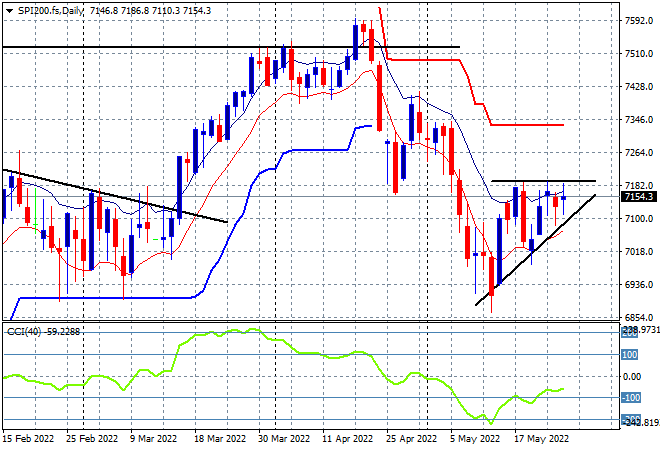Select the 7018.0 price axis label
Screen dimensions: 660x450
point(639,252)
